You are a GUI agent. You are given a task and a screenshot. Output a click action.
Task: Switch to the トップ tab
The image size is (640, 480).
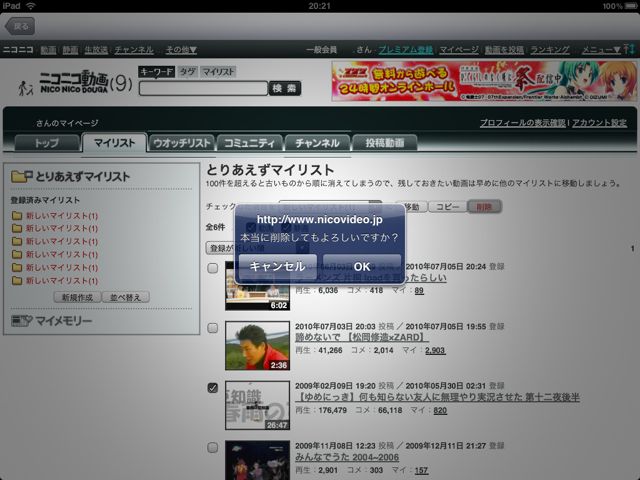coord(47,143)
